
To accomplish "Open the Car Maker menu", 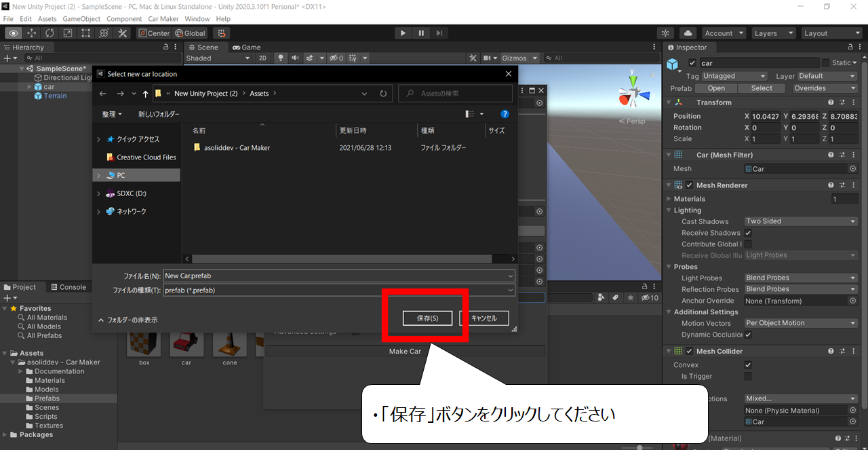I will [x=163, y=19].
